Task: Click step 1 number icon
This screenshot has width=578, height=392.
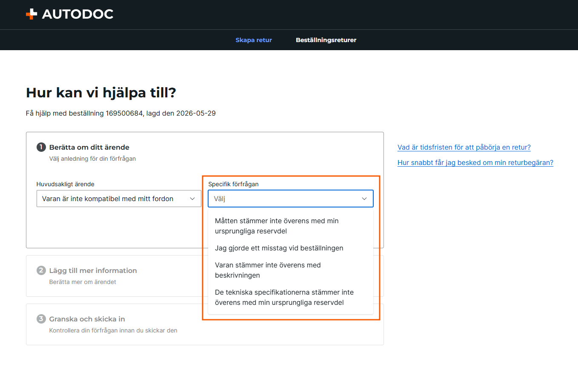Action: 41,147
